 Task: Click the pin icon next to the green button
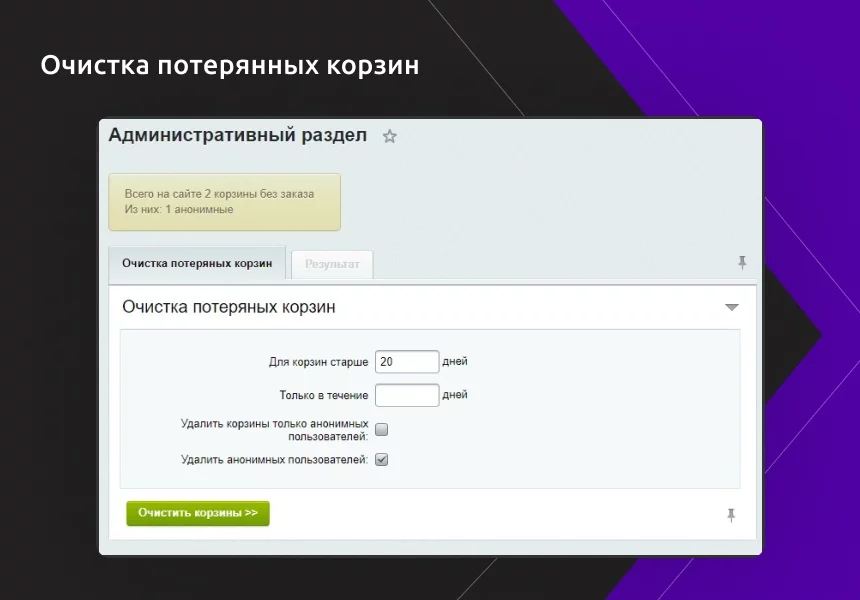click(x=731, y=515)
